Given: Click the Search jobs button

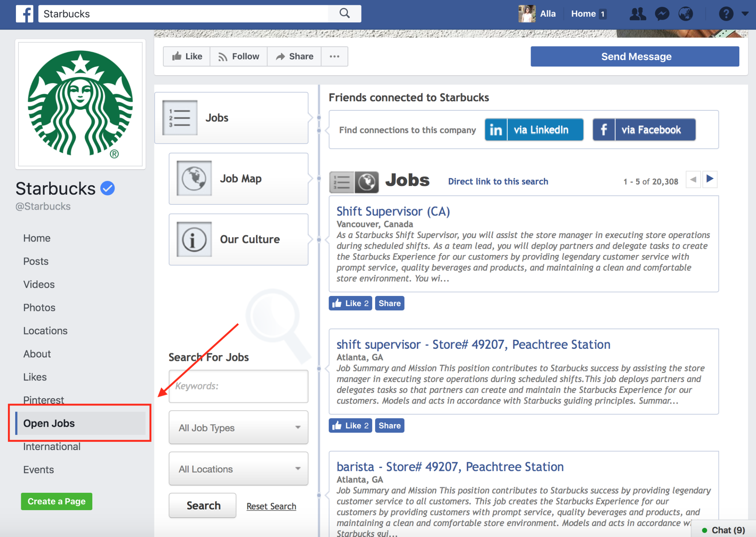Looking at the screenshot, I should tap(203, 506).
